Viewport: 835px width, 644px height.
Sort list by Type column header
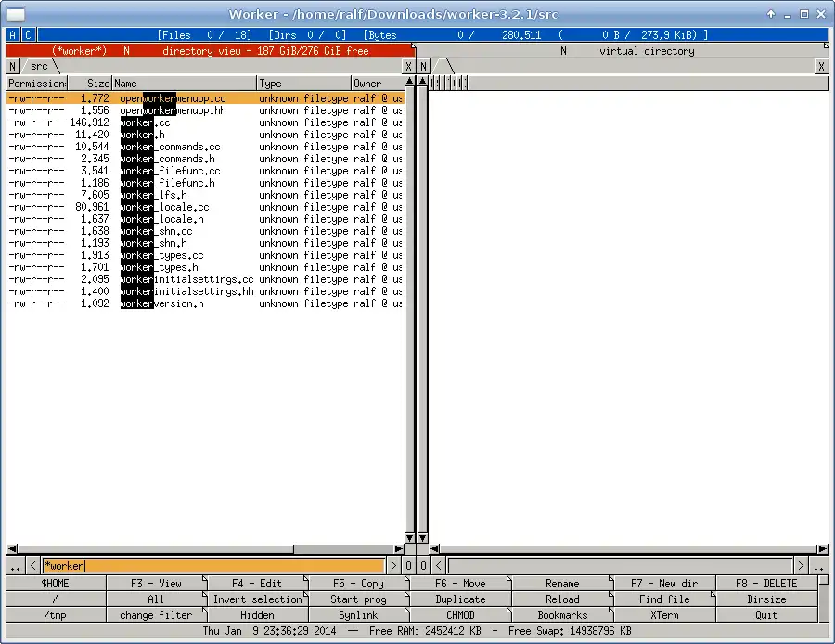click(304, 84)
